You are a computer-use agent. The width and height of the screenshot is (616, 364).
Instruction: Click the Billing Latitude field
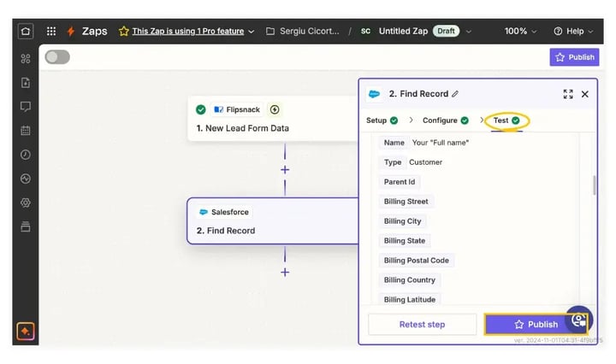[x=409, y=299]
